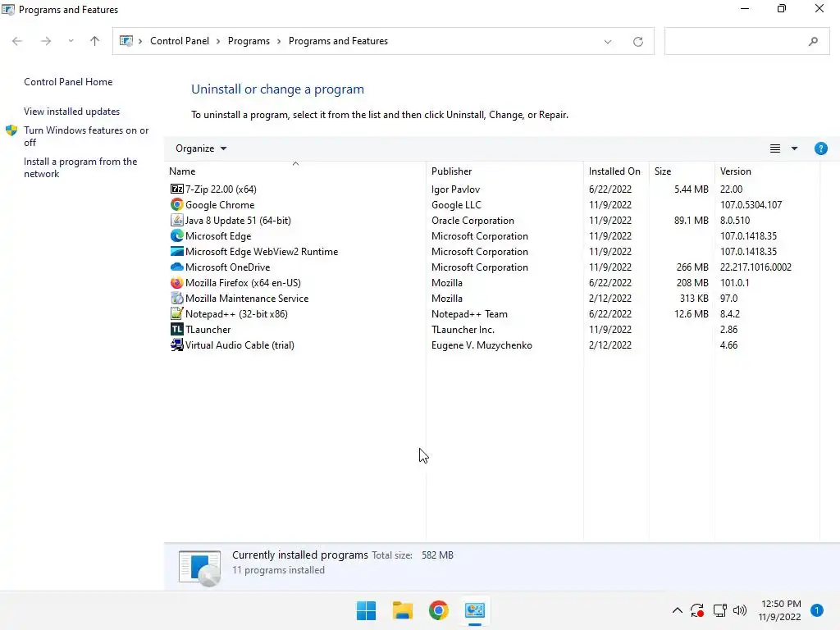Image resolution: width=840 pixels, height=630 pixels.
Task: Expand chevron after Control Panel breadcrumb
Action: [218, 41]
